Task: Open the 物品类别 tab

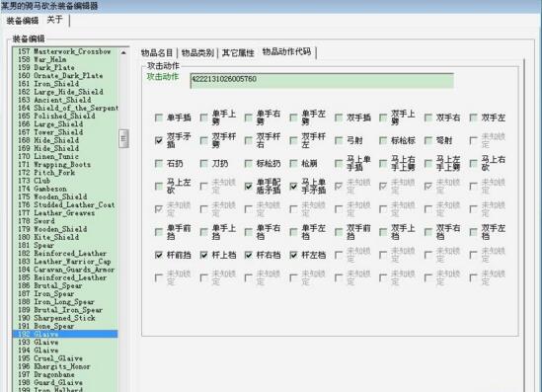Action: (197, 53)
